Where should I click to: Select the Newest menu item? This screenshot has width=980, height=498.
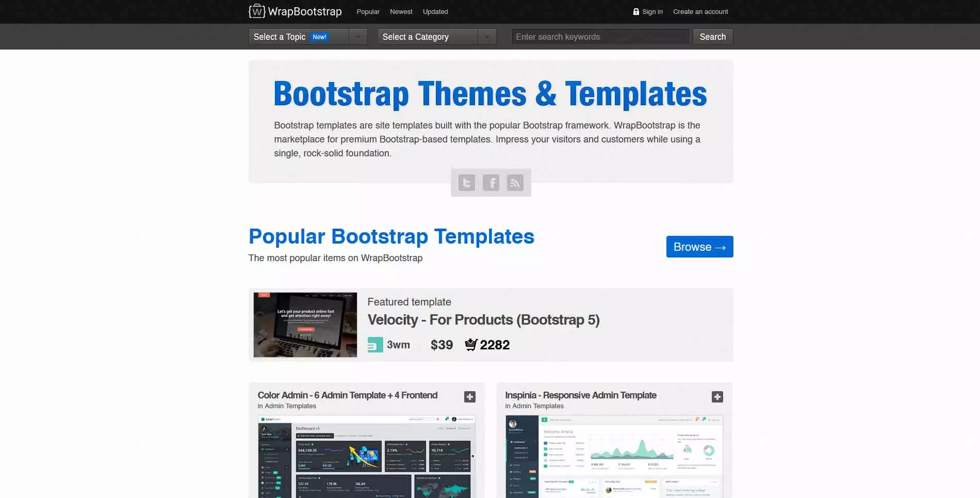pyautogui.click(x=401, y=11)
